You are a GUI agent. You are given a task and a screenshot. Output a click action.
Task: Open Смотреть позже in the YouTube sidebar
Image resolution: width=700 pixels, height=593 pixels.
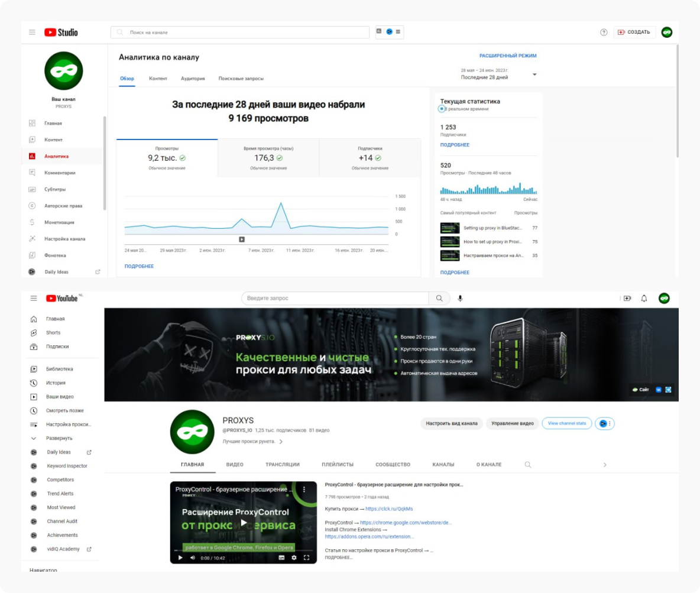pos(63,411)
